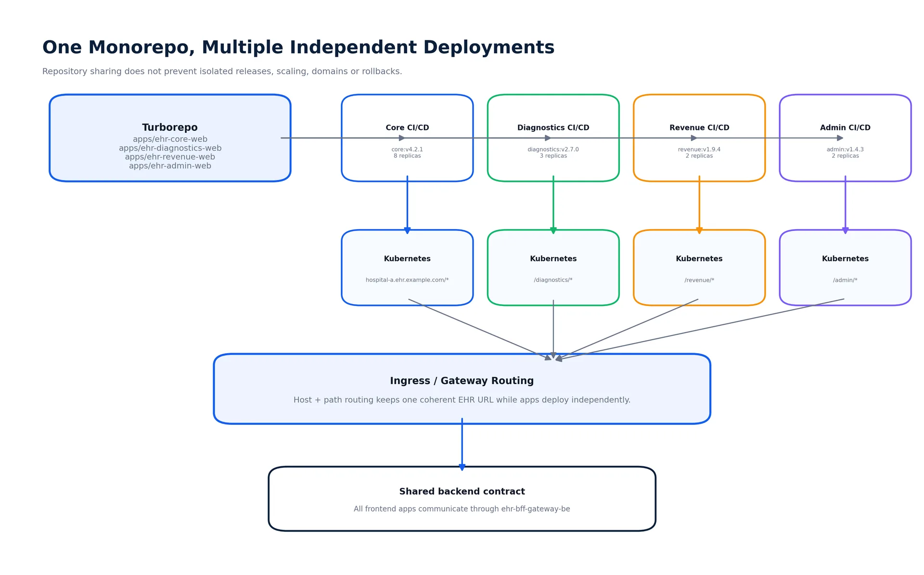This screenshot has width=924, height=575.
Task: Click Kubernetes label above hospital-a.ehr.example.com
Action: tap(407, 259)
